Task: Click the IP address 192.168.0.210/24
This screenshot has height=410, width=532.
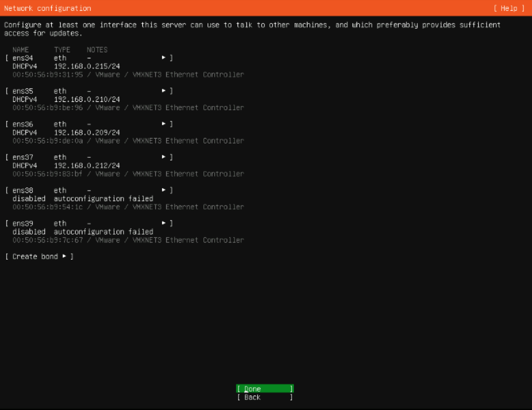Action: coord(87,99)
